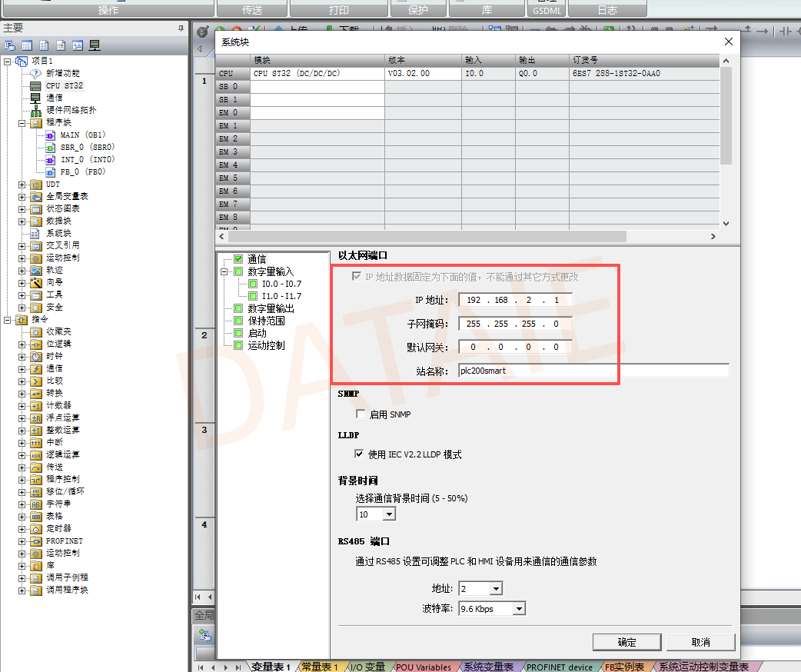Viewport: 801px width, 672px height.
Task: Click the 向导 wizard folder icon
Action: (x=36, y=283)
